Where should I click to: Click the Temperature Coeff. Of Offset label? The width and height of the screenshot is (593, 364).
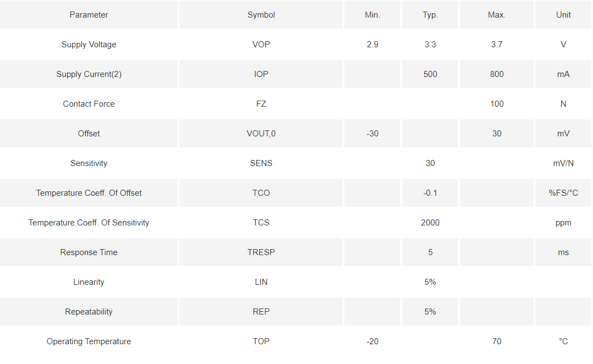click(x=89, y=193)
